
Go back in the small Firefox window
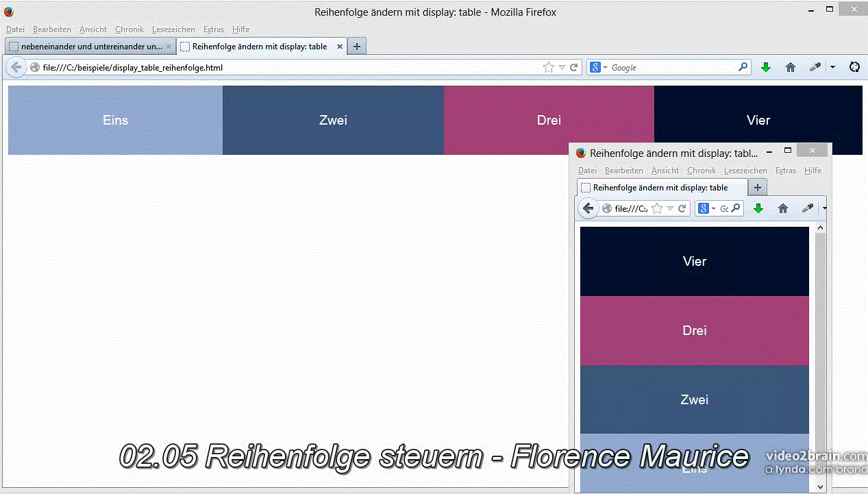coord(588,208)
